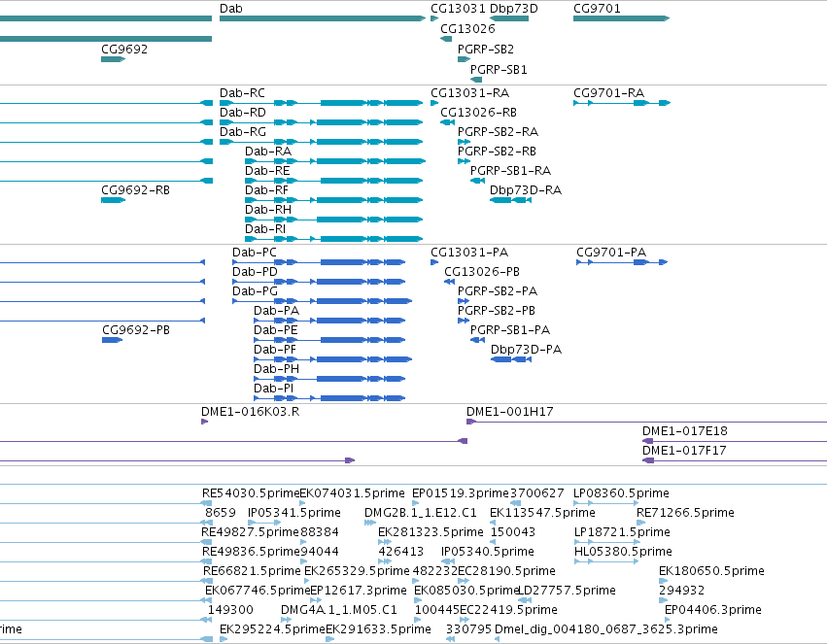Select the DME1-017E18 clone label
This screenshot has height=644, width=827.
tap(684, 431)
